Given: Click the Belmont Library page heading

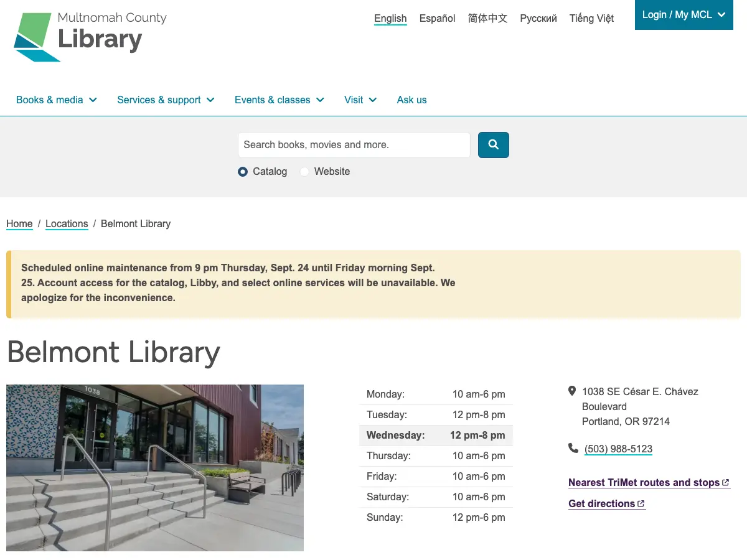Looking at the screenshot, I should click(113, 352).
